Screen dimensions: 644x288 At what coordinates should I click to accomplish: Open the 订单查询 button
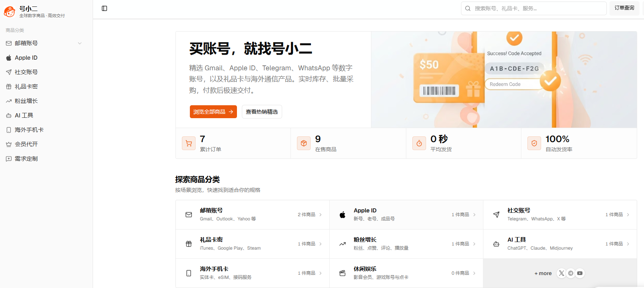[x=624, y=8]
